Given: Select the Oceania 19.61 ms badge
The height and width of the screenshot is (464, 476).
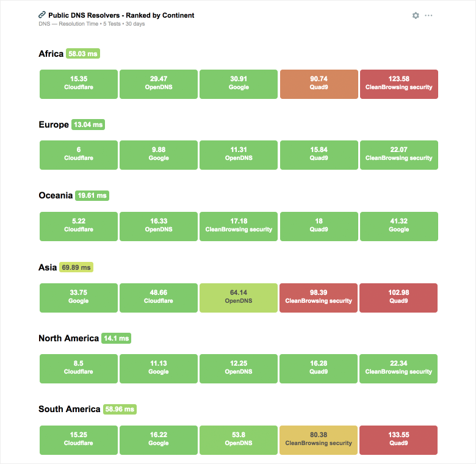Looking at the screenshot, I should [92, 196].
